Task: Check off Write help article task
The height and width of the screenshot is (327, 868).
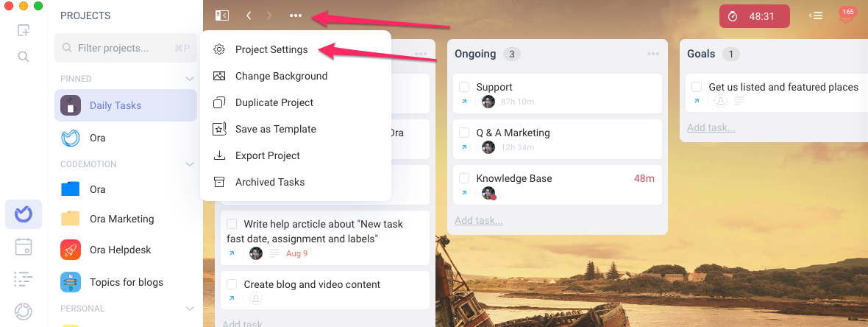Action: point(232,224)
